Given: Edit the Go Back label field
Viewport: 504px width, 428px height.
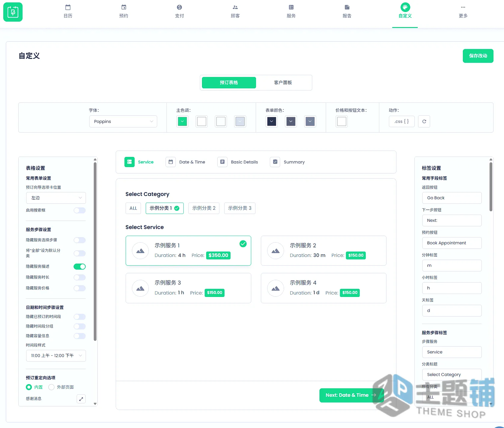Looking at the screenshot, I should tap(452, 198).
